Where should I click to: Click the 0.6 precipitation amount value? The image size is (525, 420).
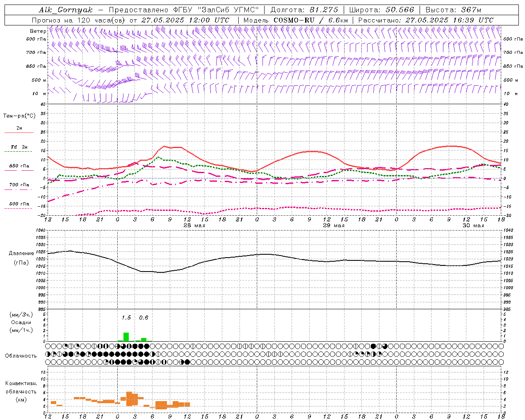click(144, 318)
